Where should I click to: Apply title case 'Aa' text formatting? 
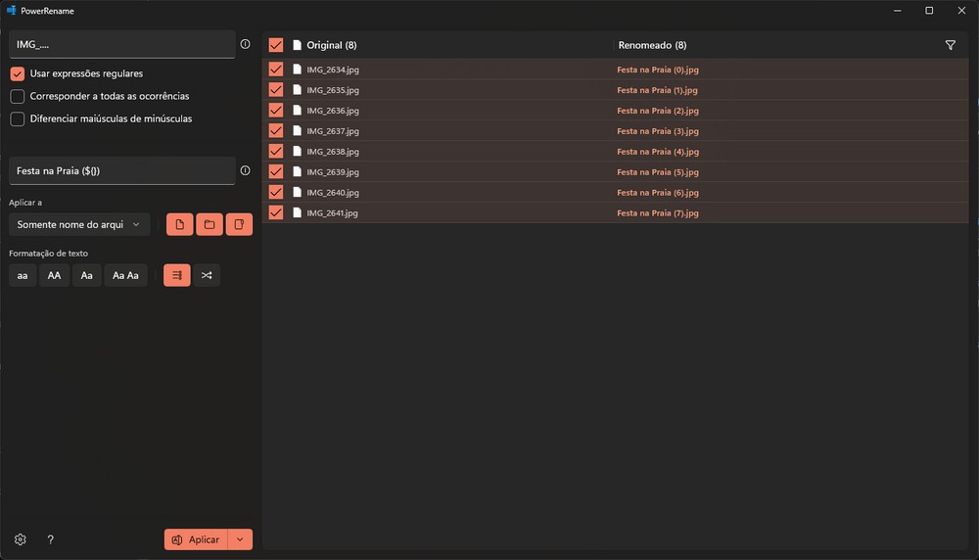click(86, 276)
